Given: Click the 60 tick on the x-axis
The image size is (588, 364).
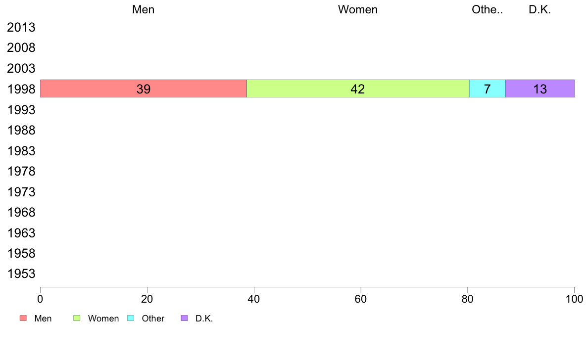Looking at the screenshot, I should click(x=361, y=299).
